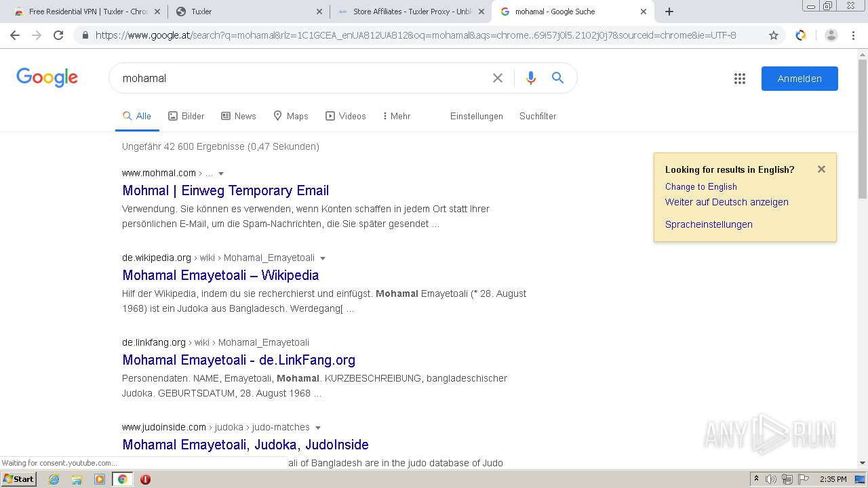This screenshot has width=868, height=488.
Task: Dismiss the English results notice
Action: pos(821,169)
